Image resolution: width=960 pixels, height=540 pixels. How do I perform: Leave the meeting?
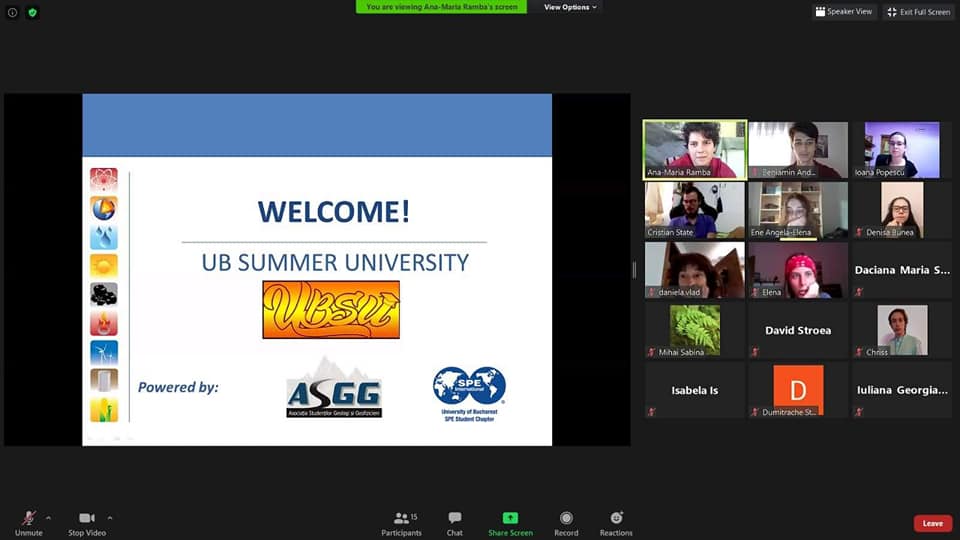pyautogui.click(x=932, y=523)
